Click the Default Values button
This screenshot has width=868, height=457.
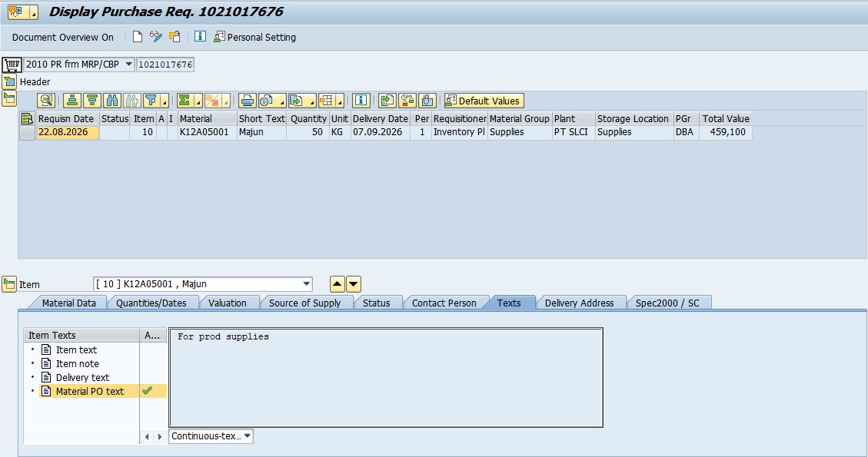click(484, 101)
